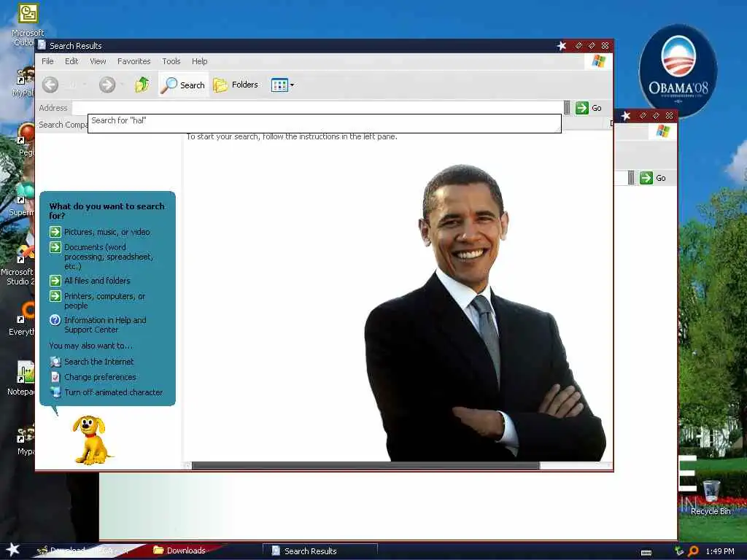The height and width of the screenshot is (560, 747).
Task: Click the star Start button on taskbar
Action: [12, 550]
